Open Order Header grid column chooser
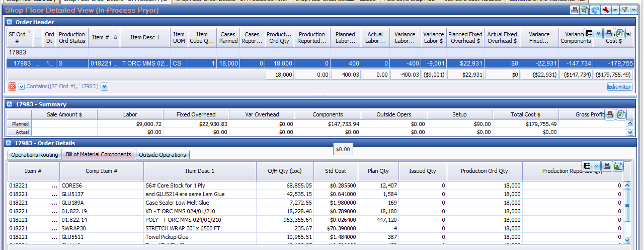The width and height of the screenshot is (644, 250). pyautogui.click(x=589, y=33)
